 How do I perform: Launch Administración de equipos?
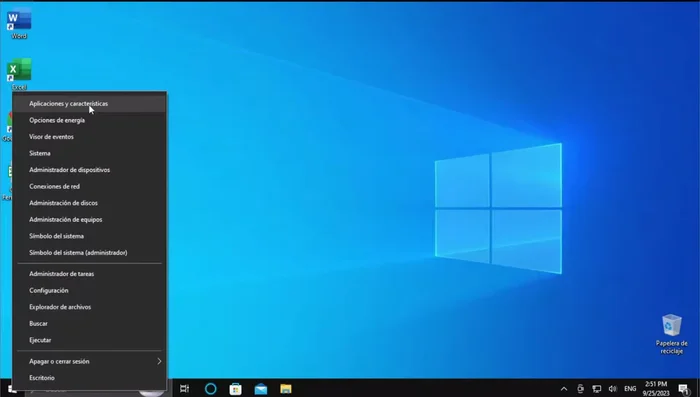click(x=89, y=219)
